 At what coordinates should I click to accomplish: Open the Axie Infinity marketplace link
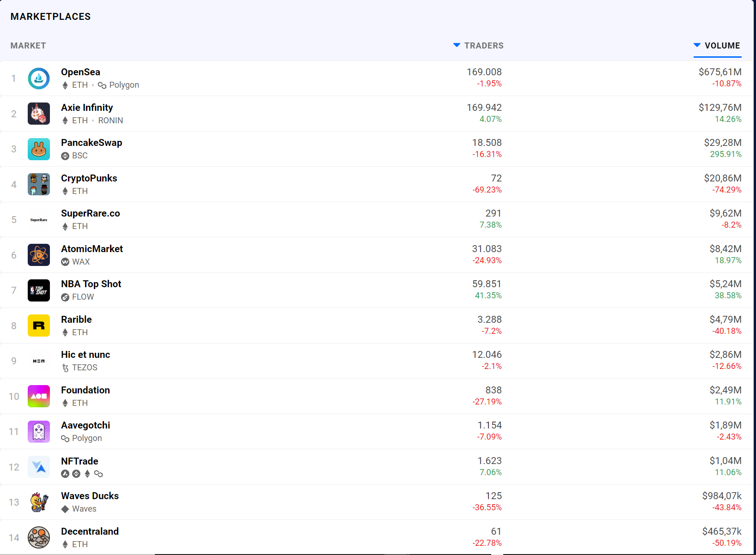tap(87, 108)
